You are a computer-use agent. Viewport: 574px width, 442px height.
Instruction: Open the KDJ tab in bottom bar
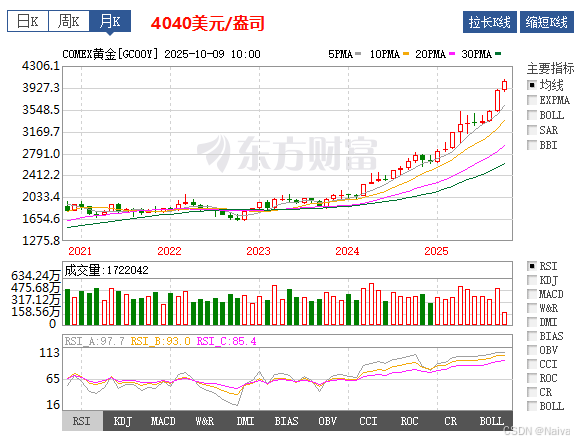coord(123,421)
